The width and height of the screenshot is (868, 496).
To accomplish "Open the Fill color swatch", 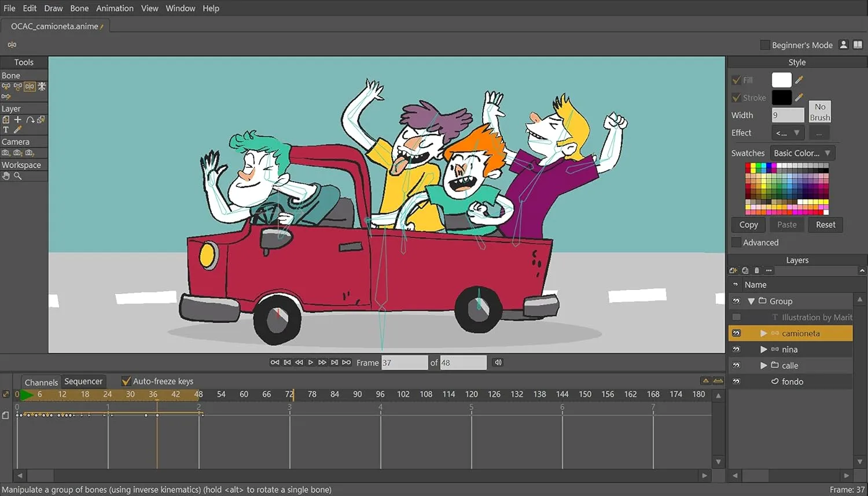I will pos(781,80).
